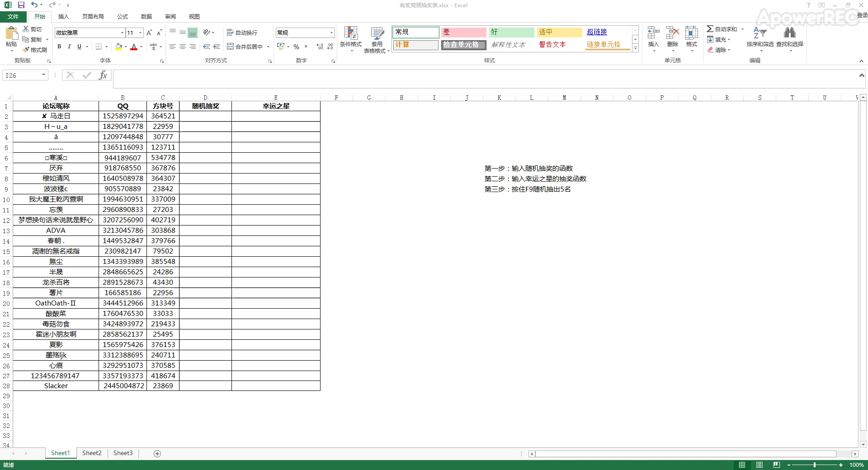Apply the 差 (Bad) cell style
868x470 pixels.
464,32
